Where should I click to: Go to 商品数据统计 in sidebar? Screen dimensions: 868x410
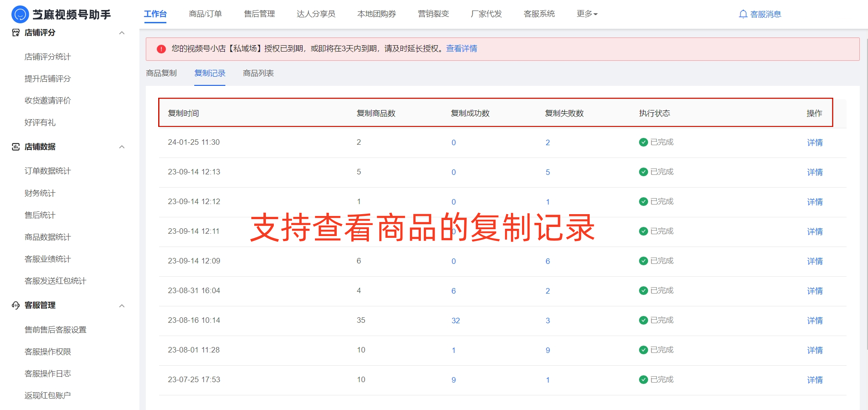[x=48, y=237]
